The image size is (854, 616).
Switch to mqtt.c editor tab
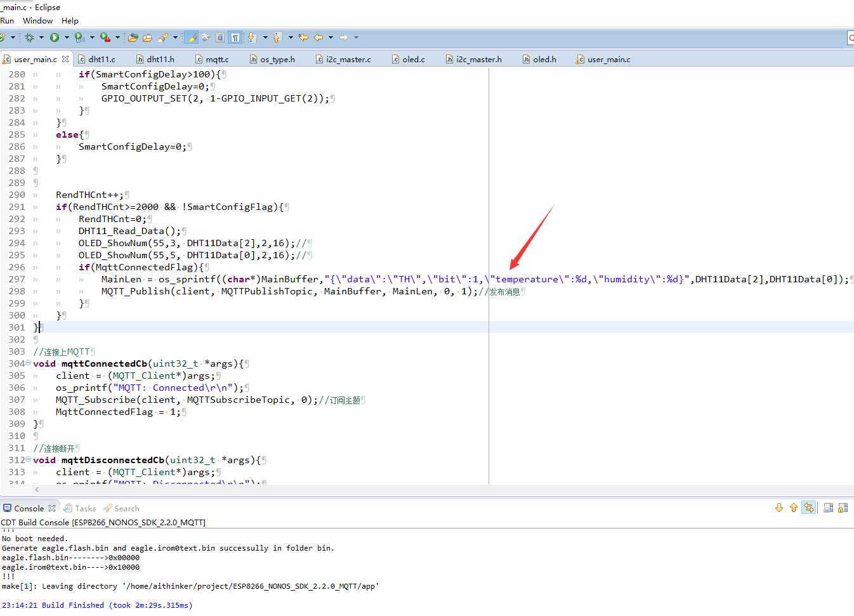point(212,59)
